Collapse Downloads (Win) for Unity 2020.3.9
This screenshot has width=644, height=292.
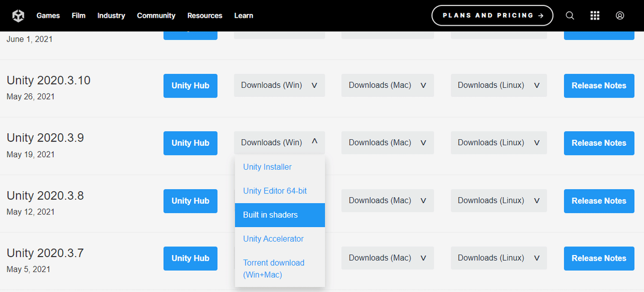pyautogui.click(x=280, y=143)
